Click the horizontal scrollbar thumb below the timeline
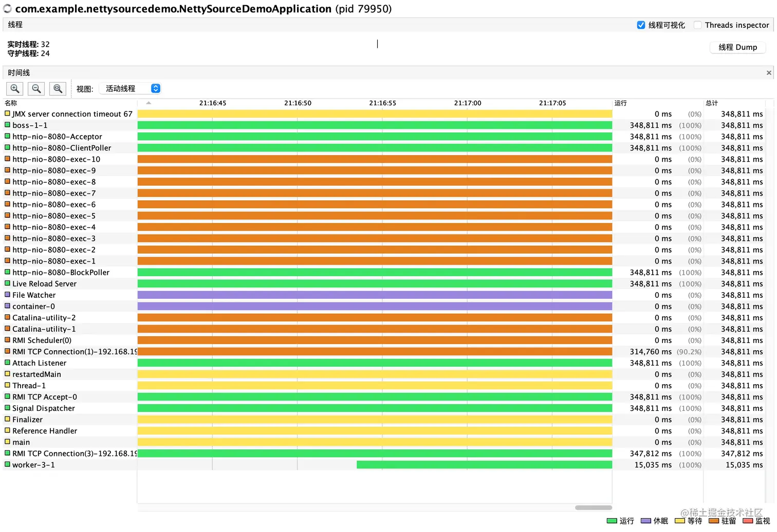Viewport: 777px width, 532px height. [x=593, y=508]
